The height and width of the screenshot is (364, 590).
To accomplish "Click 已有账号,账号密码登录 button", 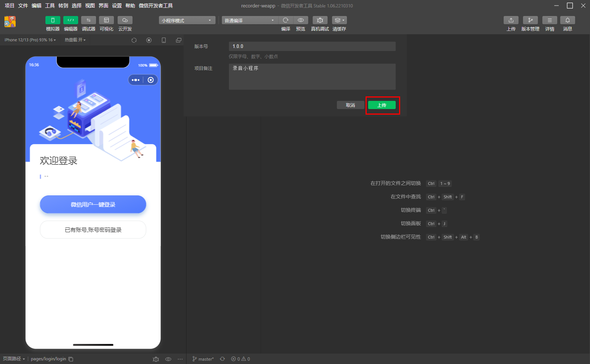I will point(93,230).
